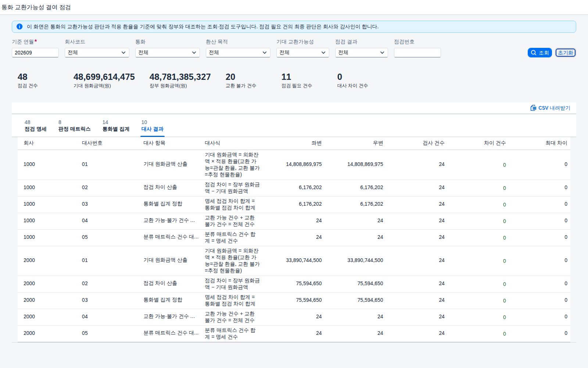Click the 회사 column header
Viewport: 588px width, 368px height.
click(x=29, y=143)
